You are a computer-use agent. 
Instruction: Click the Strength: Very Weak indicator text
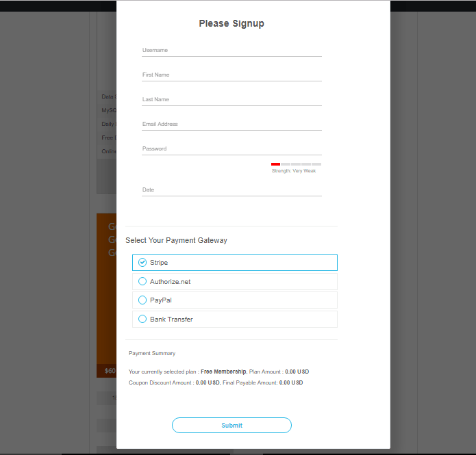coord(294,171)
